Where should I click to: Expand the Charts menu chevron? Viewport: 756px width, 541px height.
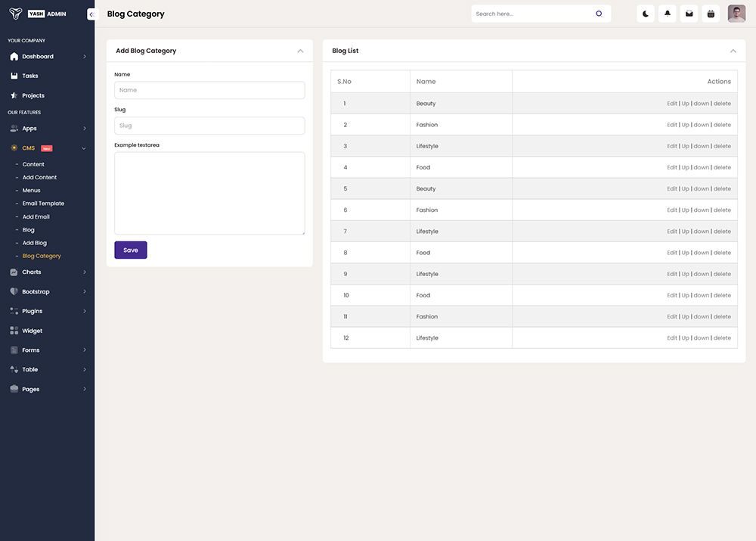(85, 272)
